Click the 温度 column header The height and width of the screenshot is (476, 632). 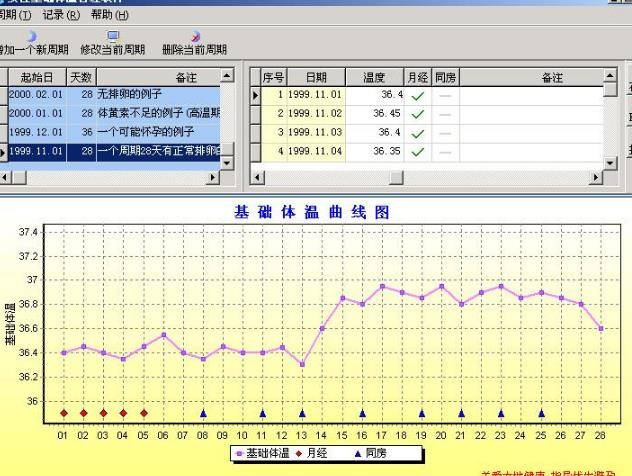pos(373,77)
